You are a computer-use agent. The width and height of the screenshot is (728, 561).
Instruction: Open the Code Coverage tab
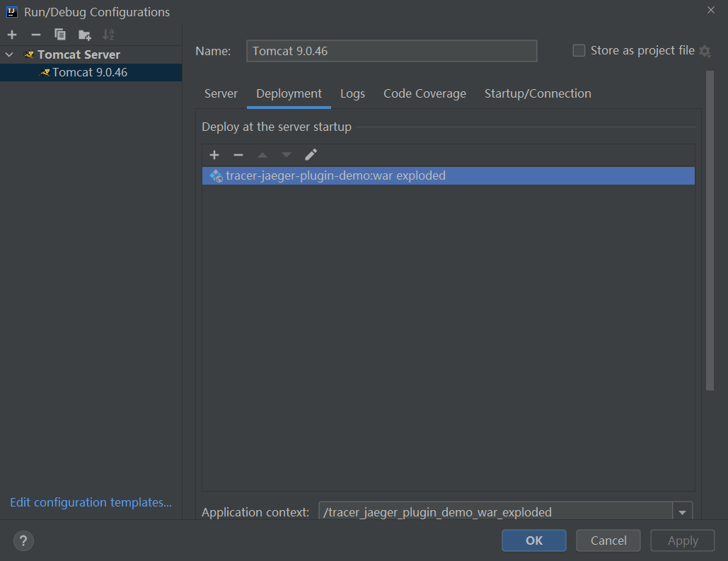click(424, 94)
